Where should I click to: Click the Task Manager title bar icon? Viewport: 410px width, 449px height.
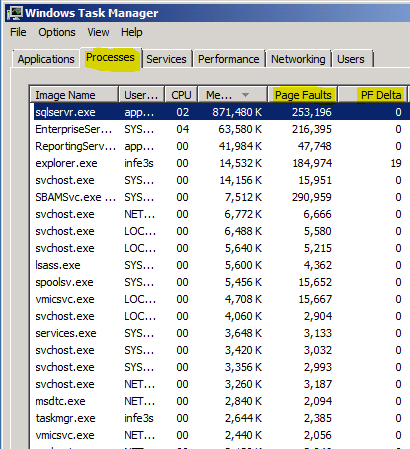tap(15, 13)
